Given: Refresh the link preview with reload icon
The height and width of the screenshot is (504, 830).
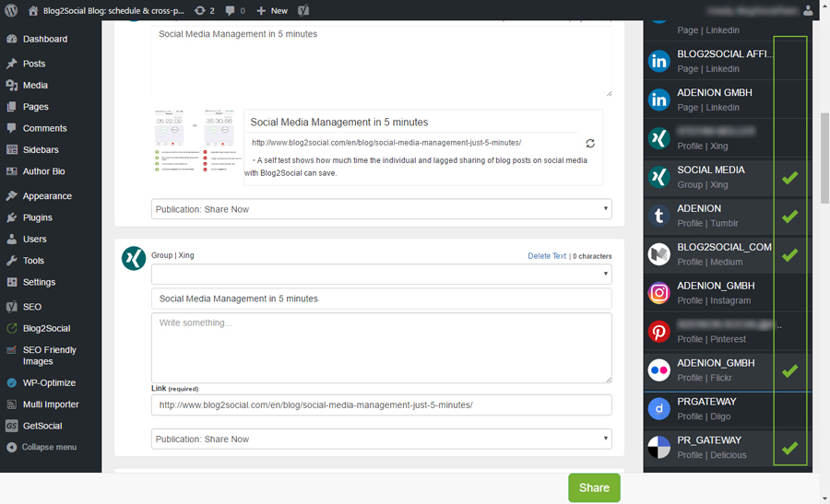Looking at the screenshot, I should pos(590,144).
